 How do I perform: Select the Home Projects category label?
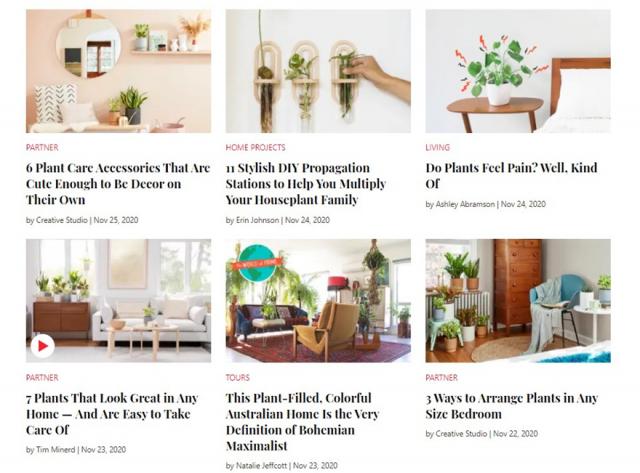coord(256,147)
